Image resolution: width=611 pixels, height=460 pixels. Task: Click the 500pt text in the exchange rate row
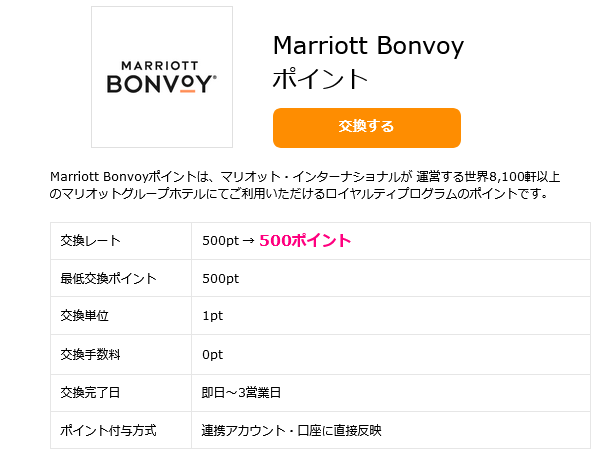221,241
